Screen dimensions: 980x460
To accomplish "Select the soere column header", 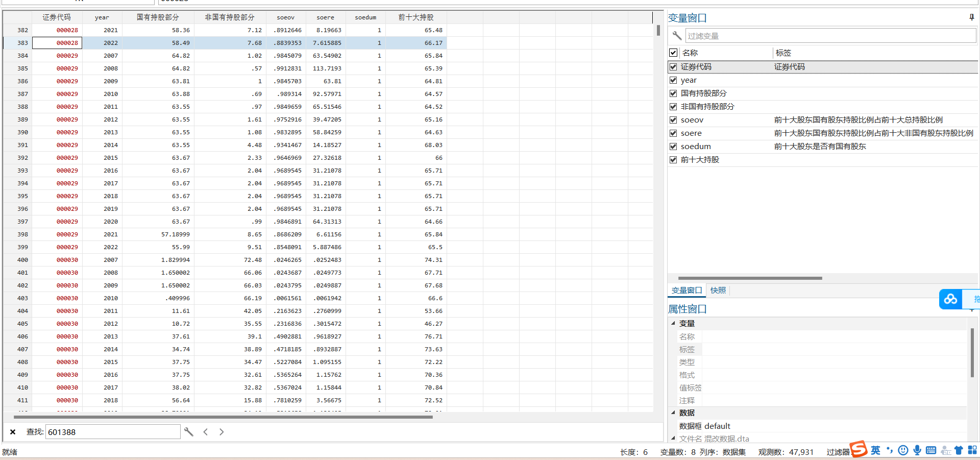I will (326, 17).
